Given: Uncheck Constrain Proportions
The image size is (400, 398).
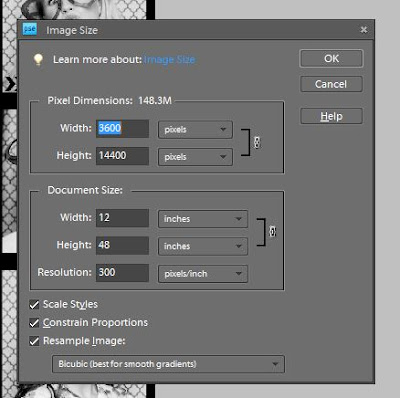Looking at the screenshot, I should (34, 323).
